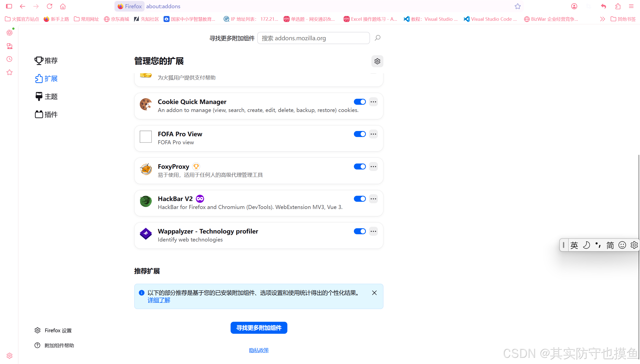Open 附加组件帮助
This screenshot has width=640, height=364.
54,345
